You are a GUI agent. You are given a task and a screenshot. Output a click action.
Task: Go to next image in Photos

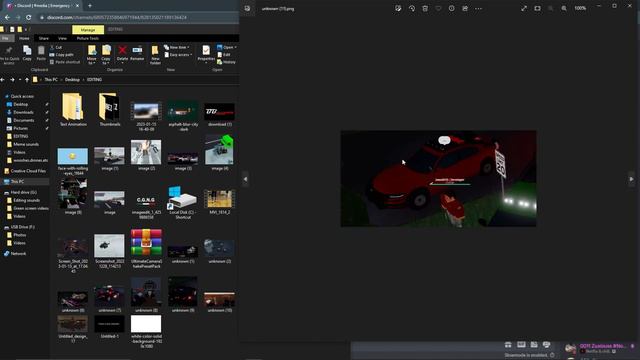631,179
